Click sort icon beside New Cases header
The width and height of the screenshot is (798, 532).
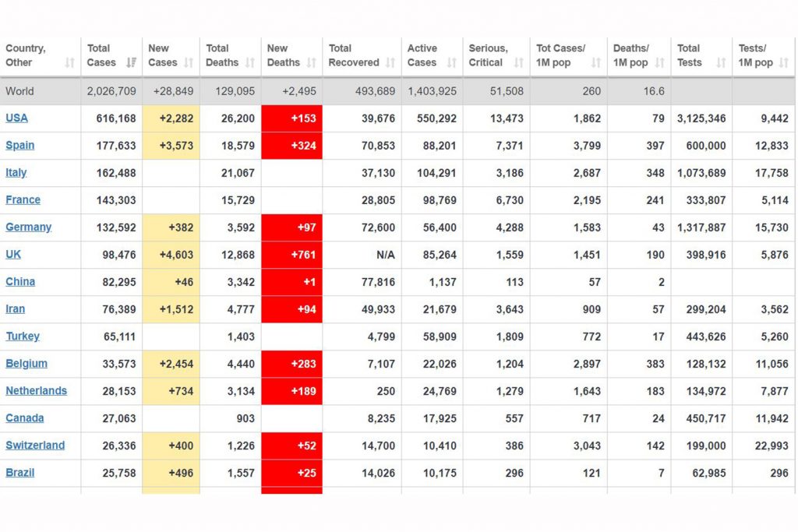coord(189,62)
